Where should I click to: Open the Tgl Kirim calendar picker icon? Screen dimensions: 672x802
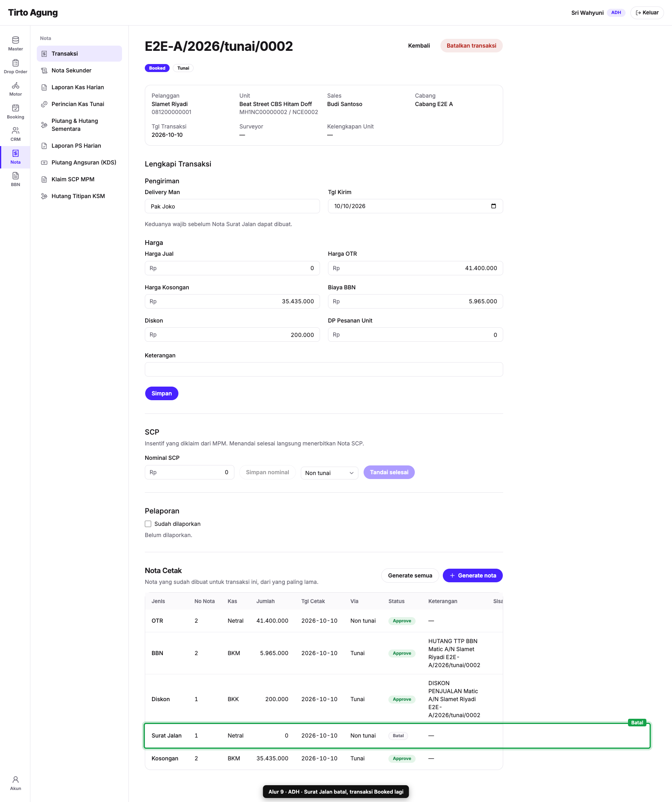[493, 206]
